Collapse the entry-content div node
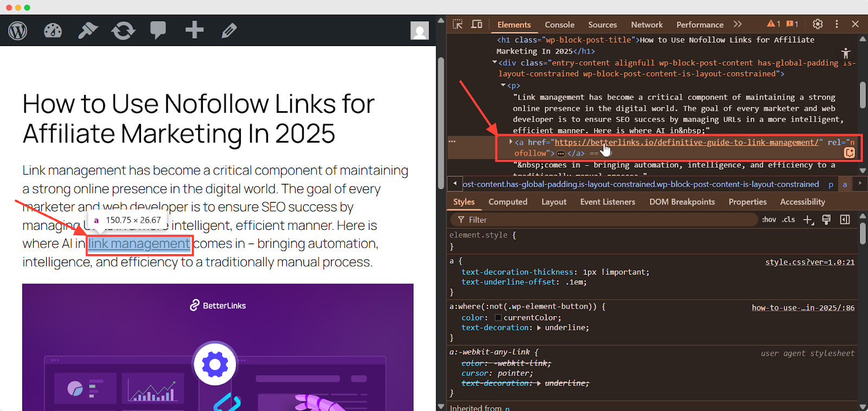The height and width of the screenshot is (411, 868). coord(495,62)
